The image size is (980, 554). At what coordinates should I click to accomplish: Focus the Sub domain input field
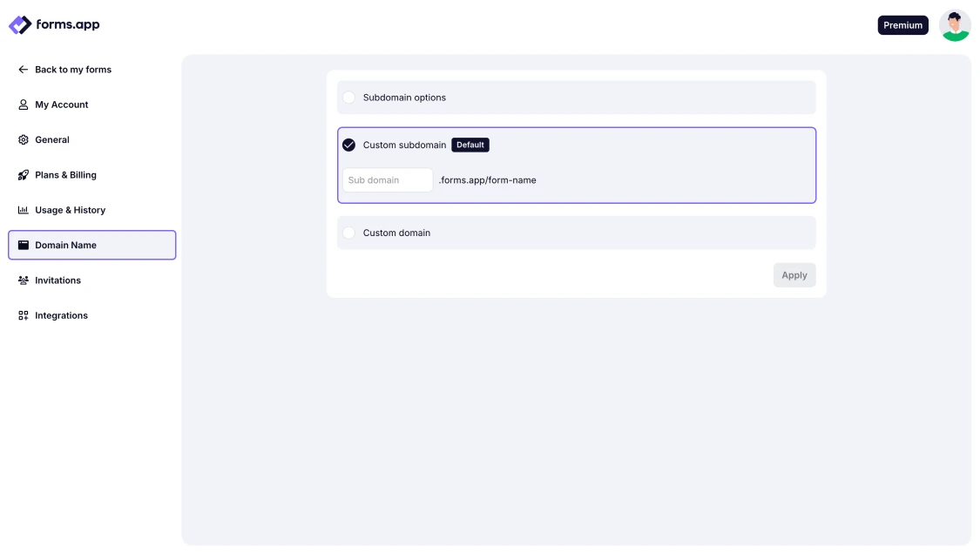388,180
